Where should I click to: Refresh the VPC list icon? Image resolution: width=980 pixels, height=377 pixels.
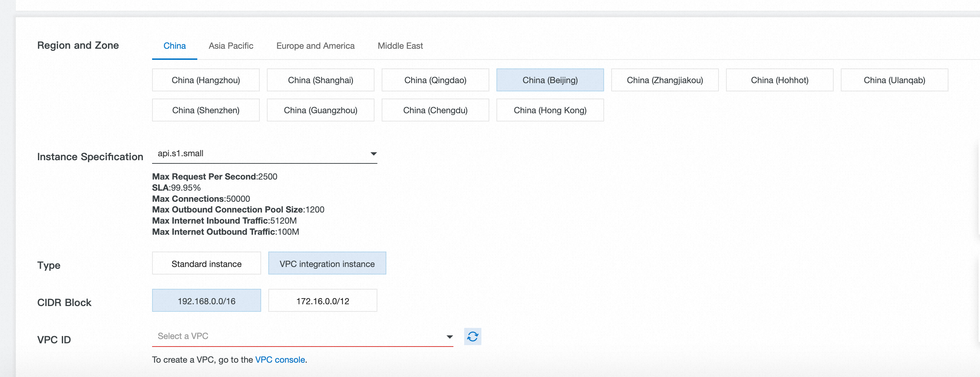472,337
